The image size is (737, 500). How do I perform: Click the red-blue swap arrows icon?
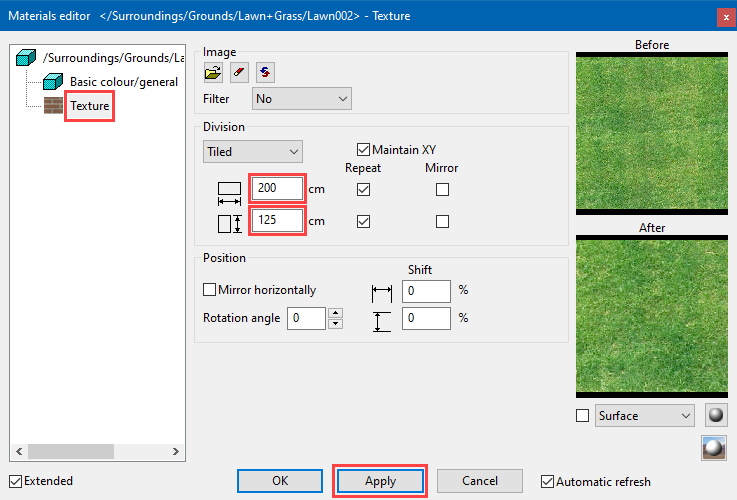[265, 71]
